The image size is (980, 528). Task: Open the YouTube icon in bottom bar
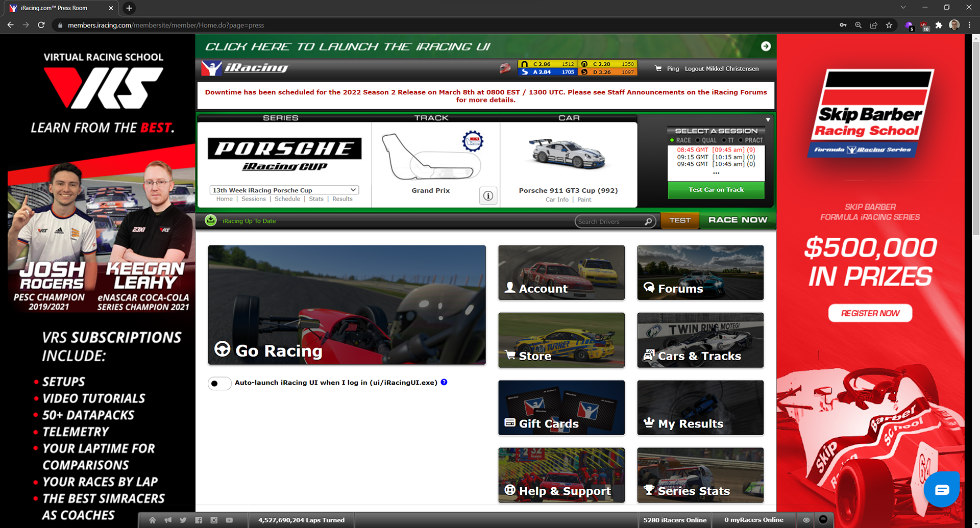pos(229,520)
